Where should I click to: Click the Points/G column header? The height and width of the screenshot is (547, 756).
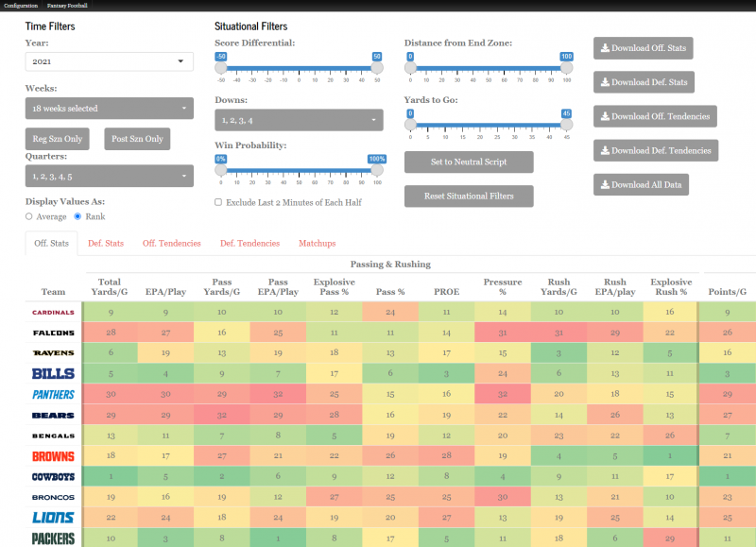click(727, 292)
